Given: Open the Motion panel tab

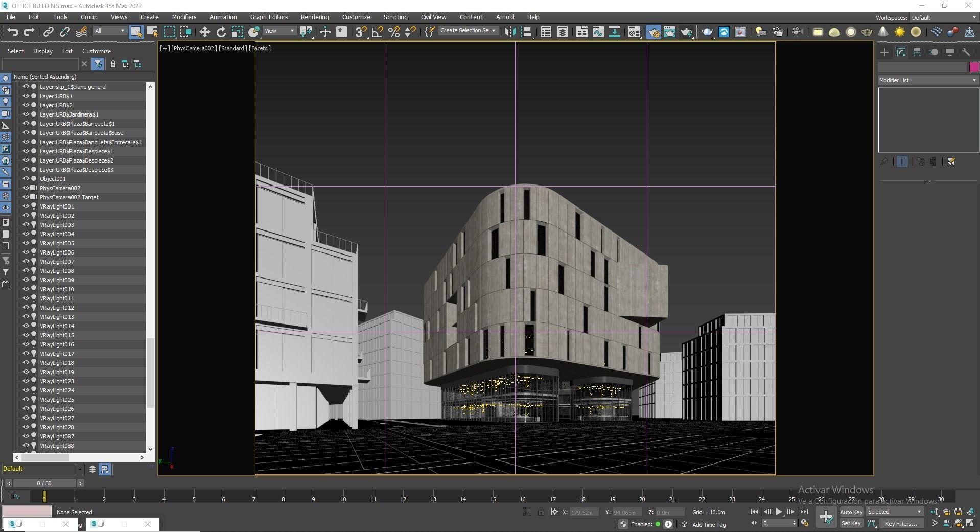Looking at the screenshot, I should pyautogui.click(x=934, y=52).
